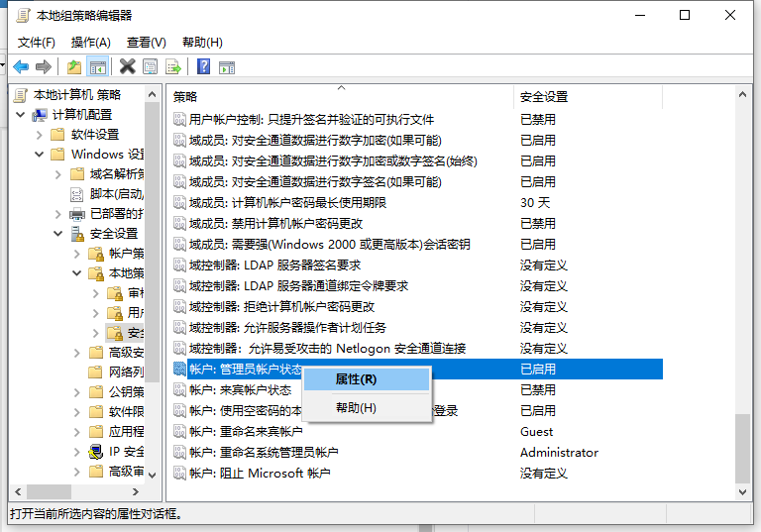Collapse the 安全设置 tree node
The width and height of the screenshot is (761, 532).
click(x=58, y=234)
